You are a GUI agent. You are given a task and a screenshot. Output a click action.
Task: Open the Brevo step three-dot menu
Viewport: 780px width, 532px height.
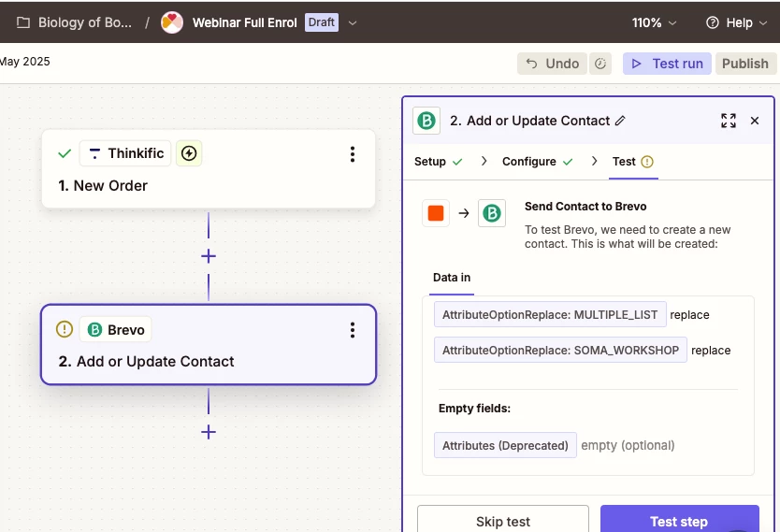(353, 330)
